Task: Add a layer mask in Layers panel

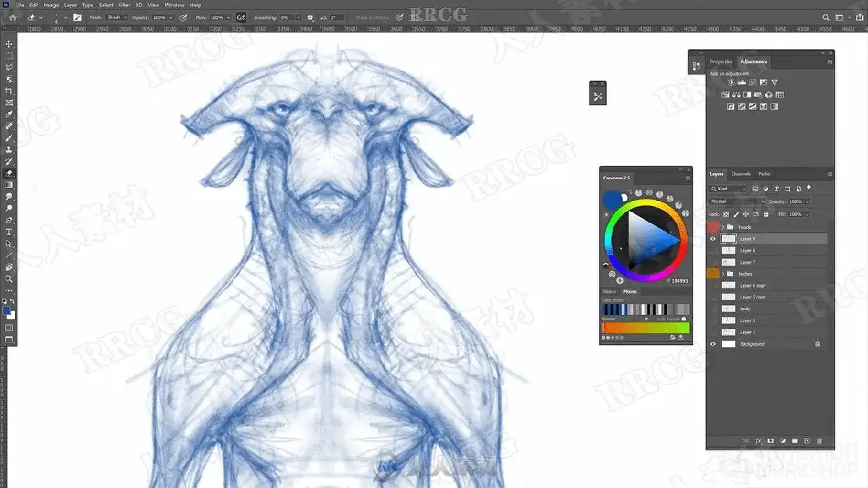Action: pyautogui.click(x=771, y=440)
